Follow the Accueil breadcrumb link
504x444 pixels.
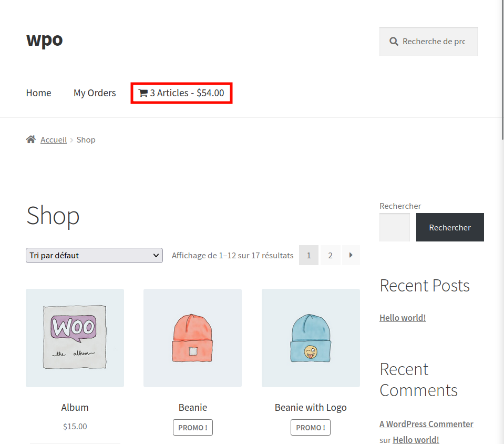pos(54,139)
